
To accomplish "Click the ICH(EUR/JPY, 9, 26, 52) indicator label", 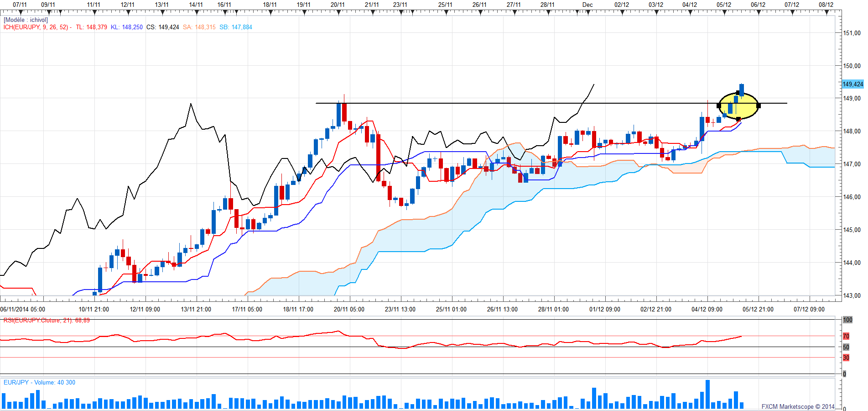I will (x=36, y=27).
